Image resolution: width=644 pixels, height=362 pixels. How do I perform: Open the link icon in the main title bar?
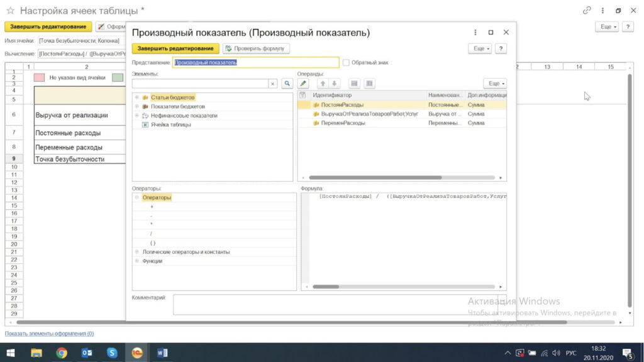(x=587, y=11)
